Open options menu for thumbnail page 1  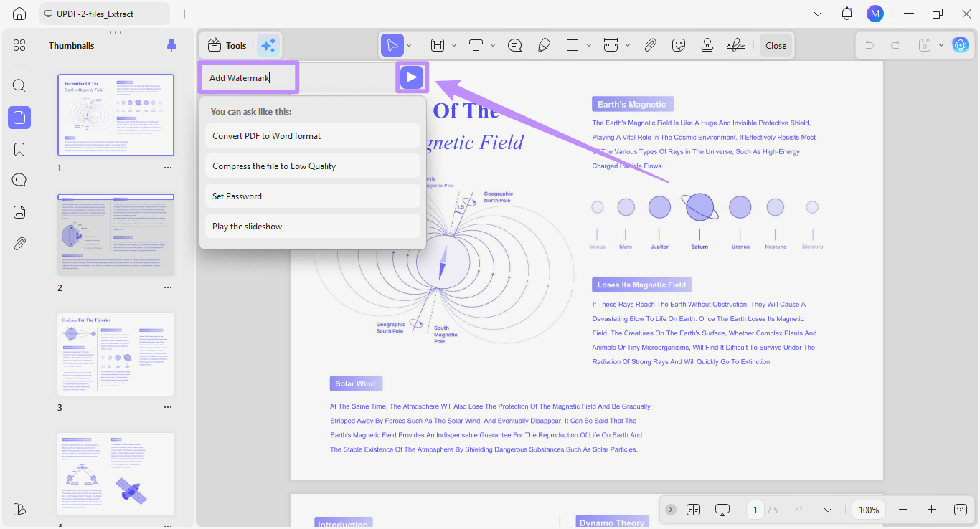click(x=168, y=168)
